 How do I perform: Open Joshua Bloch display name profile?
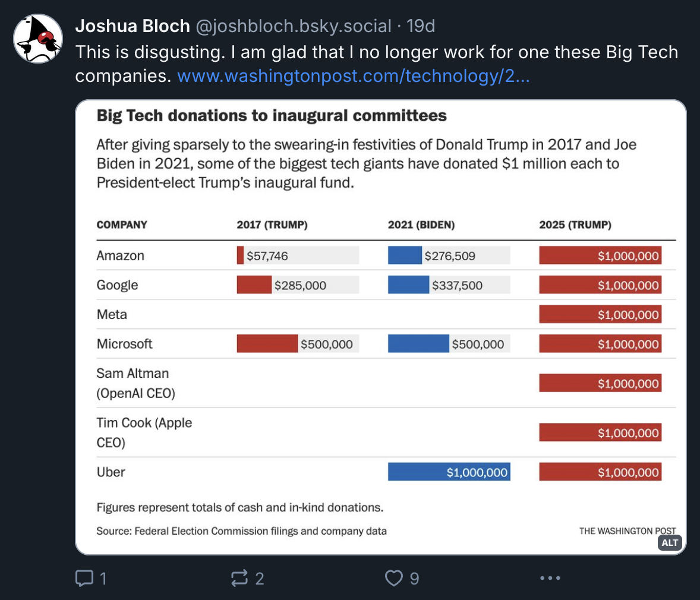(133, 26)
